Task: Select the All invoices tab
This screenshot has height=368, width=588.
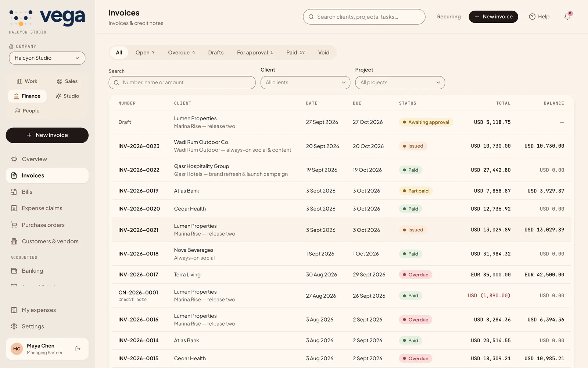Action: pyautogui.click(x=119, y=53)
